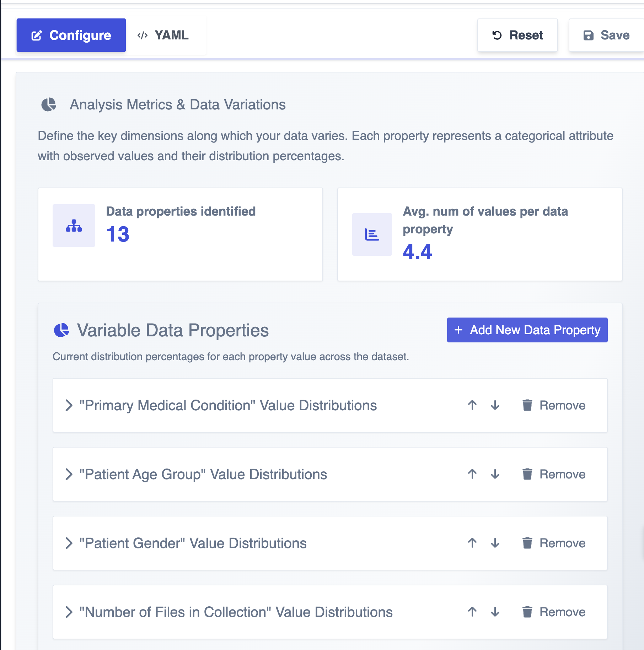Image resolution: width=644 pixels, height=650 pixels.
Task: Move Patient Gender property up
Action: pos(472,543)
